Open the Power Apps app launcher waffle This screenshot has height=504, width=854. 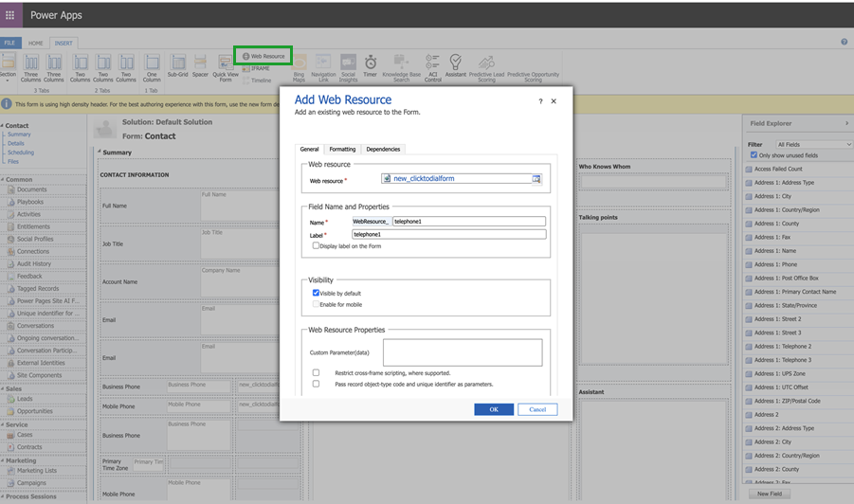tap(9, 15)
